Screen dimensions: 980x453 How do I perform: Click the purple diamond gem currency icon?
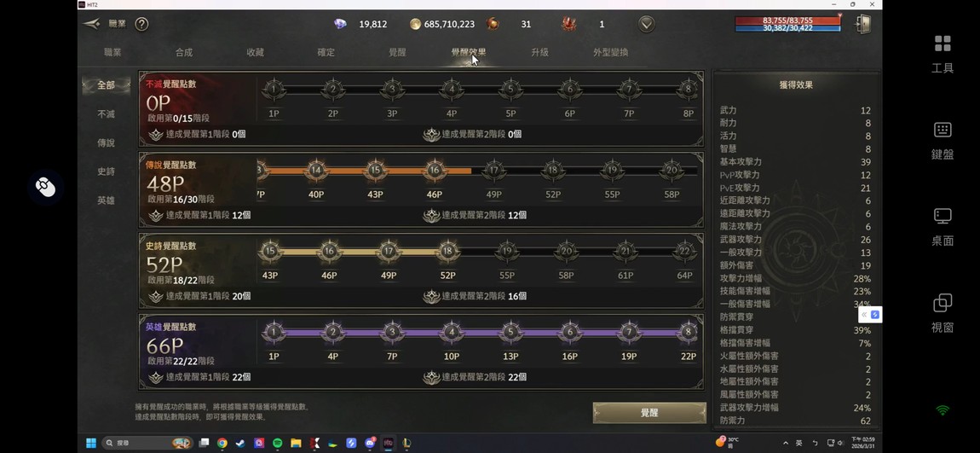click(x=340, y=24)
